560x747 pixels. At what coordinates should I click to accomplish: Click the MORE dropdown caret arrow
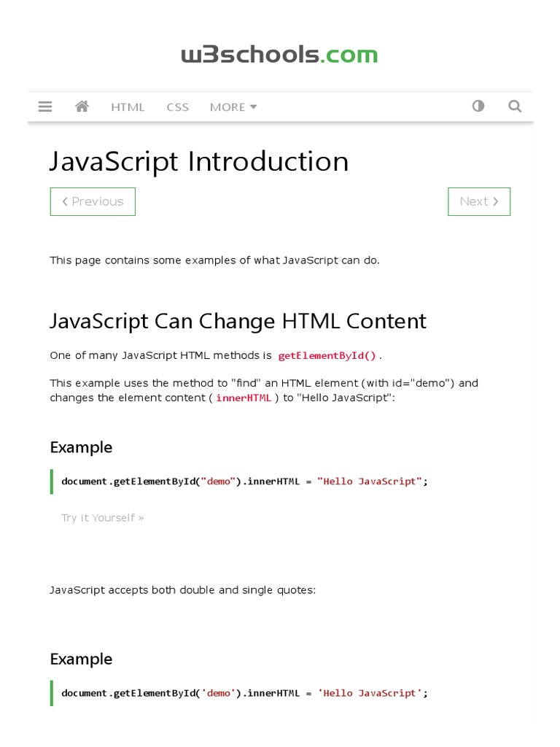pos(254,107)
